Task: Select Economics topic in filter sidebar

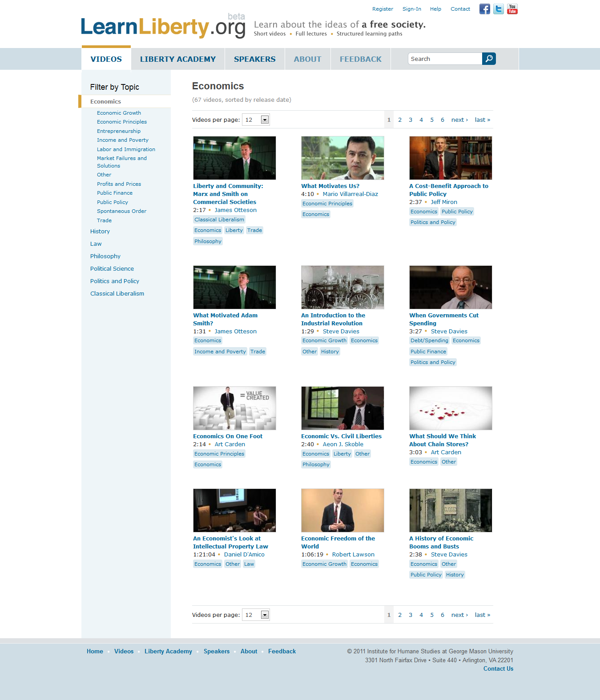Action: [x=125, y=101]
